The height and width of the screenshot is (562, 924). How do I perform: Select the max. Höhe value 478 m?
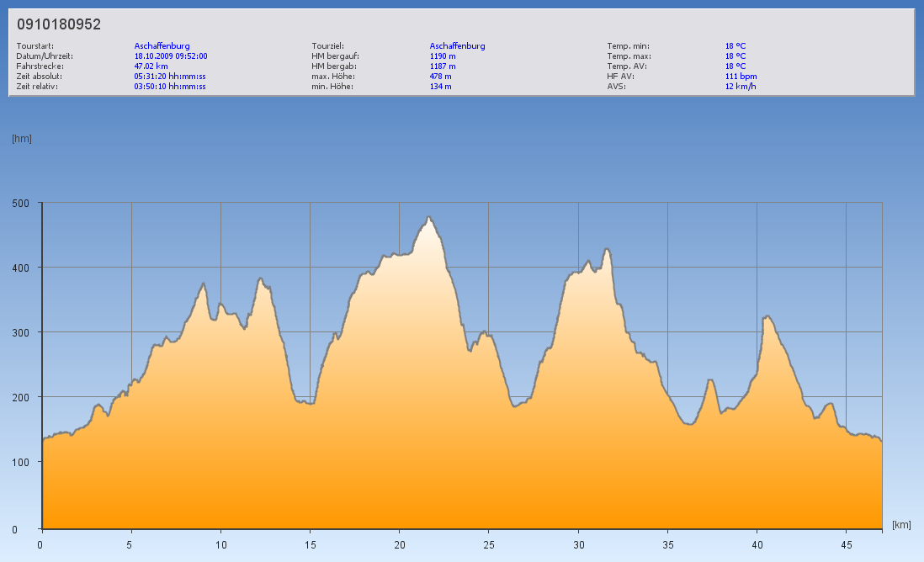[440, 77]
